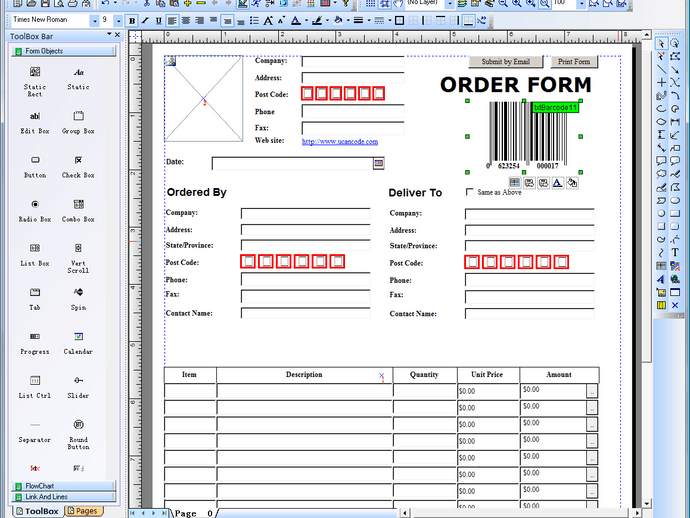Choose the List Ctrl form object

[x=35, y=387]
